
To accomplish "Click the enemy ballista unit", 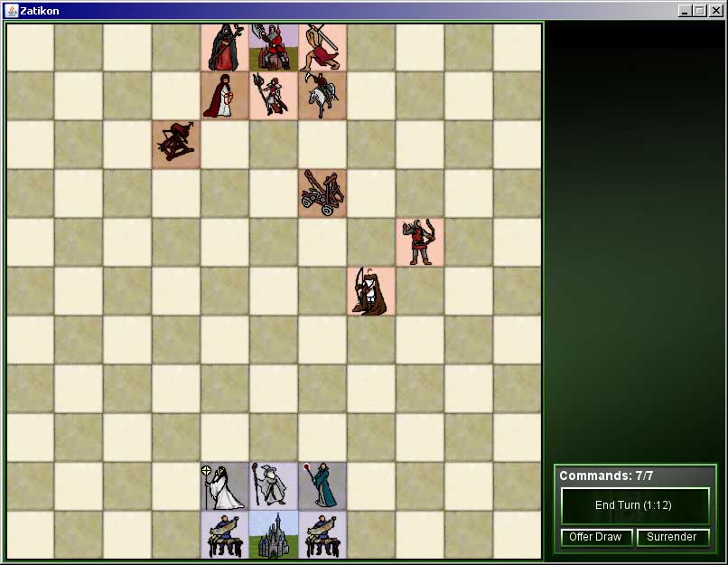I will point(176,144).
